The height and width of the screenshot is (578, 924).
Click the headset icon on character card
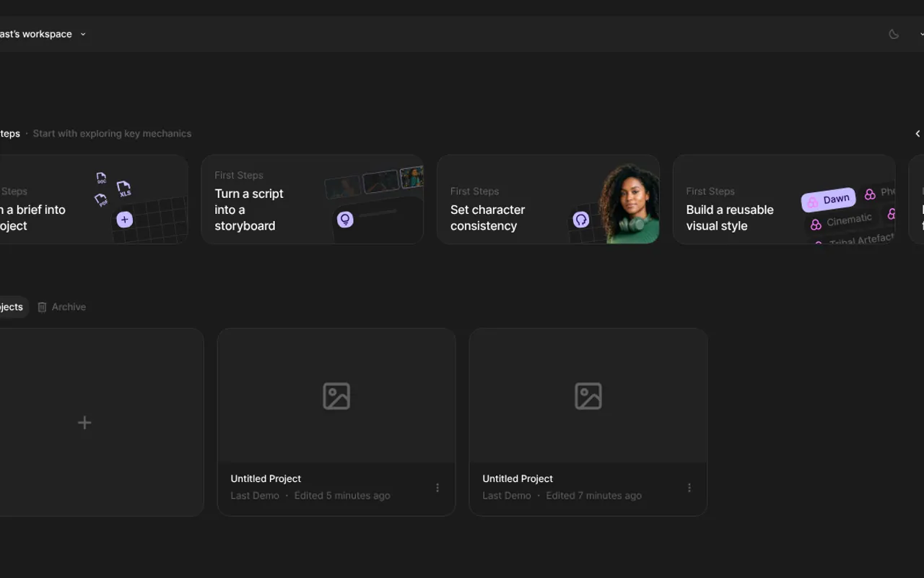(581, 220)
